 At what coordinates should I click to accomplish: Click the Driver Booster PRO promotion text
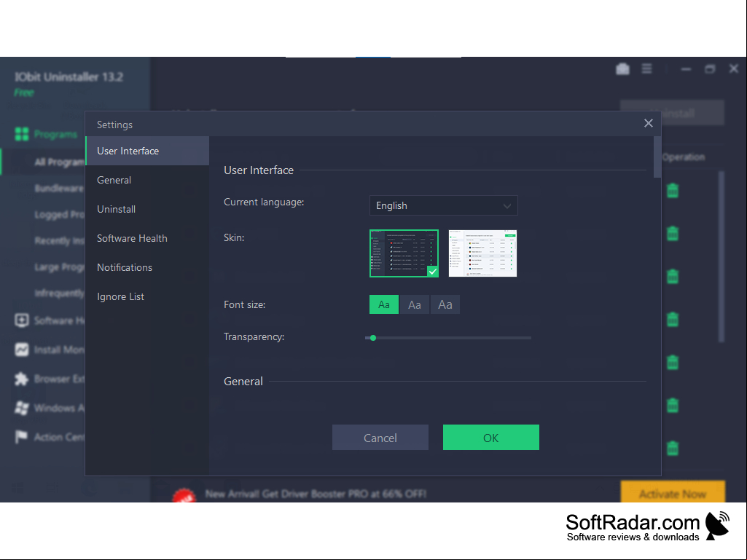(316, 494)
